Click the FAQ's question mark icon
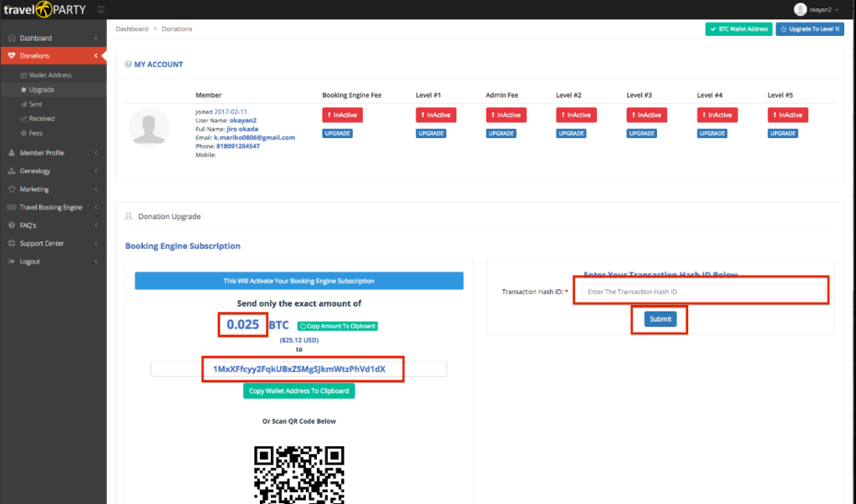856x504 pixels. (x=12, y=225)
